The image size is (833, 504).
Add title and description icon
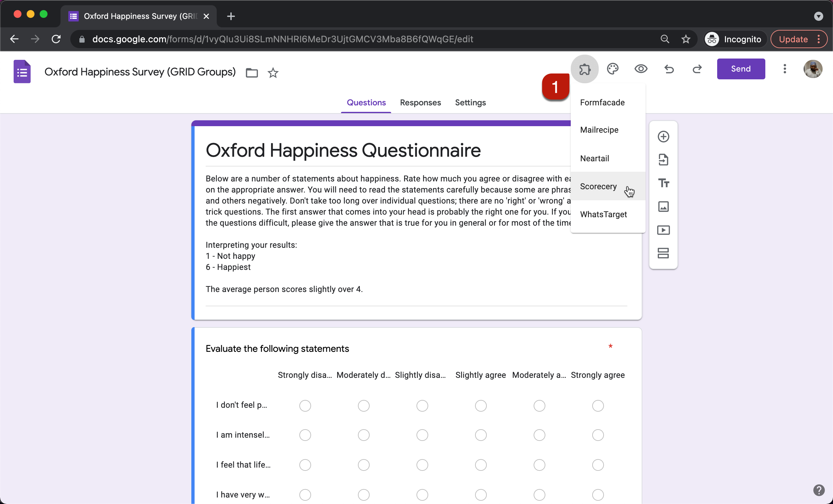point(663,183)
